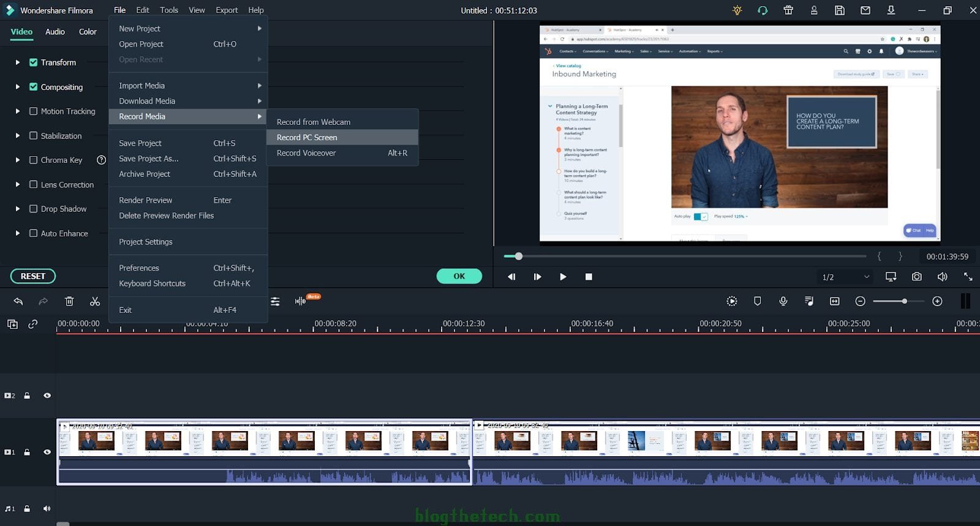Viewport: 980px width, 526px height.
Task: Click the undo arrow icon
Action: 18,301
